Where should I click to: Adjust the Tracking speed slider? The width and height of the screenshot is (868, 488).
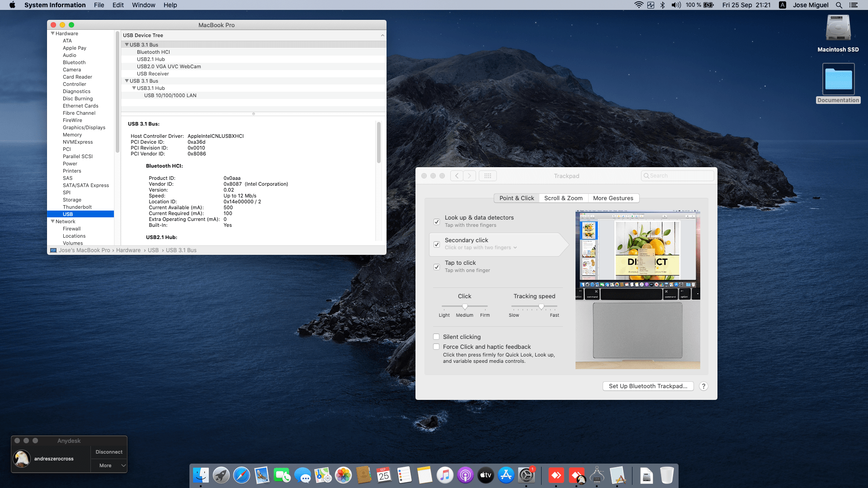pos(541,307)
